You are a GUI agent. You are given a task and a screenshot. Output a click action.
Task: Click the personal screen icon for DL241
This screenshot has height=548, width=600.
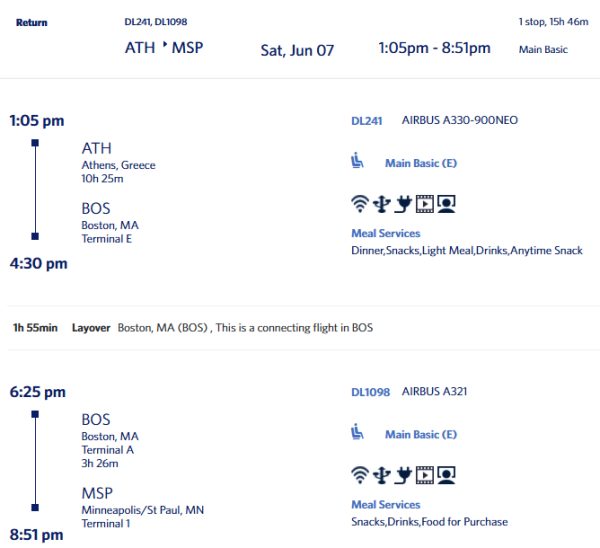[446, 204]
